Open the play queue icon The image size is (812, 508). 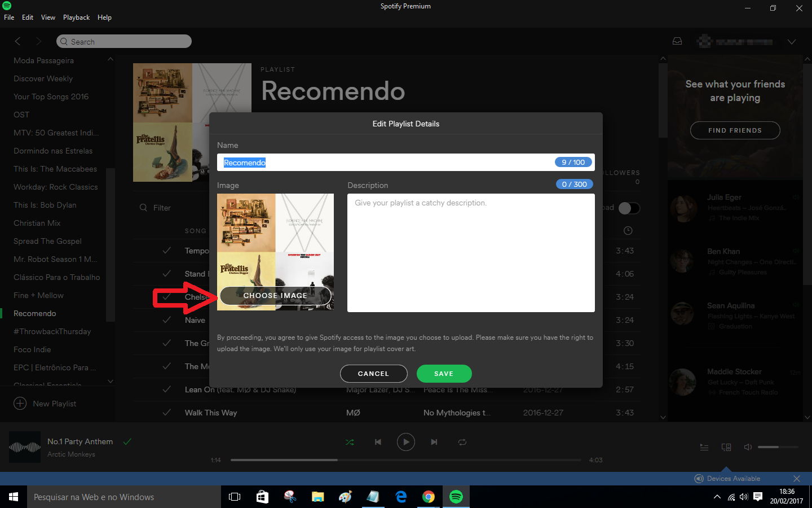(x=704, y=447)
